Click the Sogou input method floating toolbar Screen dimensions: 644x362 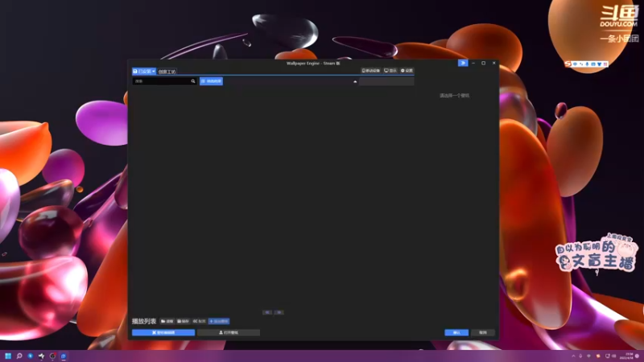(586, 64)
